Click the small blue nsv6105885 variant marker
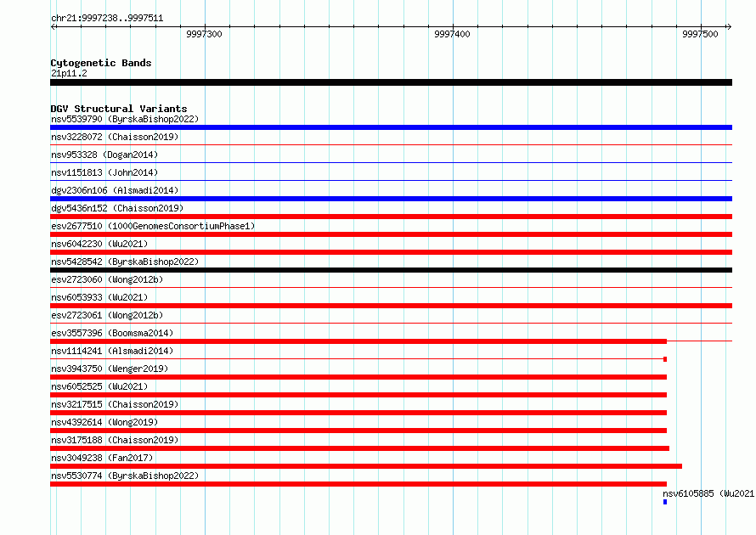This screenshot has height=535, width=756. click(665, 502)
